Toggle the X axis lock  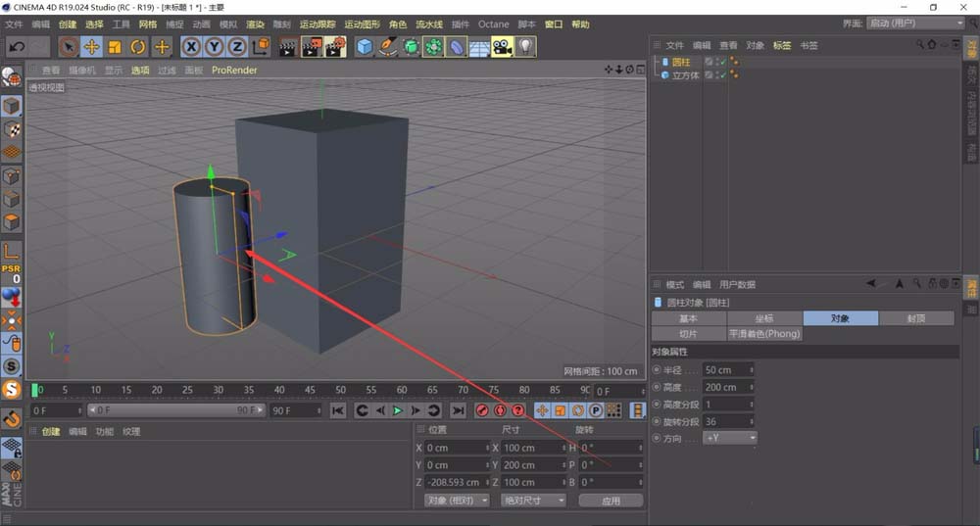pos(191,47)
